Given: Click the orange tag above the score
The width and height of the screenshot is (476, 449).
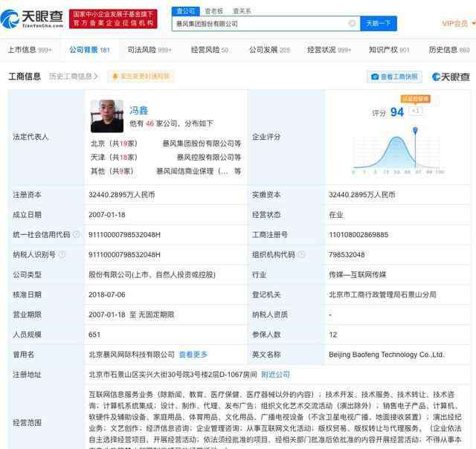Looking at the screenshot, I should [416, 99].
